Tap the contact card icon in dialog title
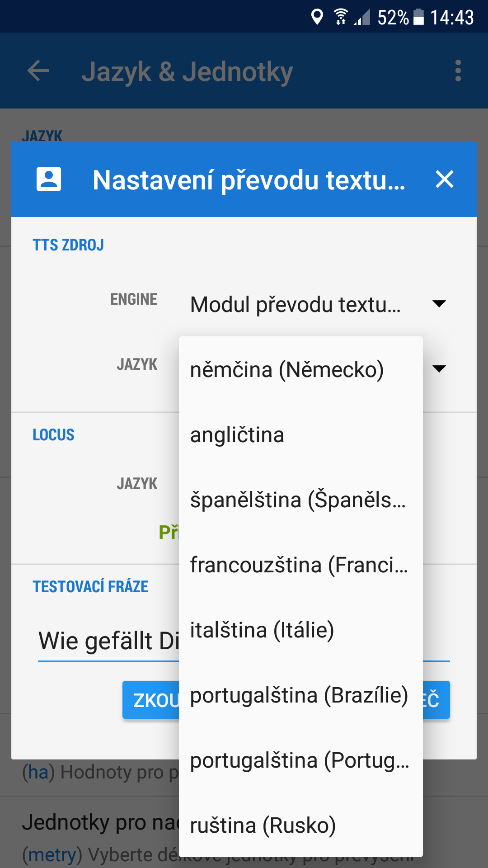This screenshot has height=868, width=488. pos(49,179)
